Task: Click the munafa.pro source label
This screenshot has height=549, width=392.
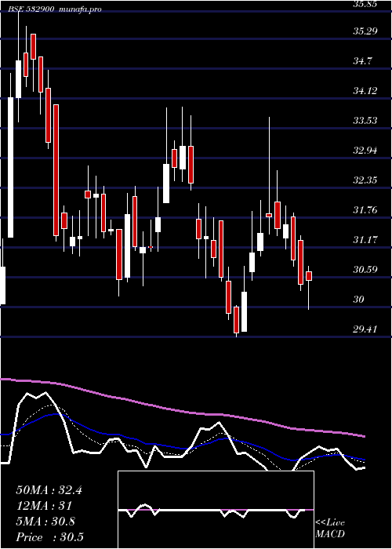Action: pyautogui.click(x=80, y=9)
